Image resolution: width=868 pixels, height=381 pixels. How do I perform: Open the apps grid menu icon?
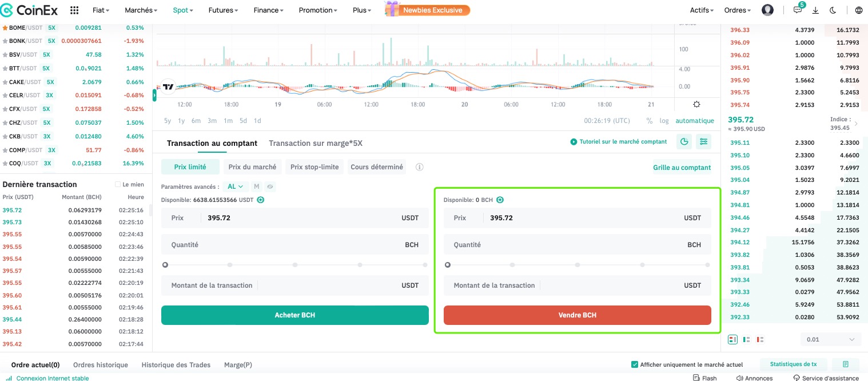(74, 10)
